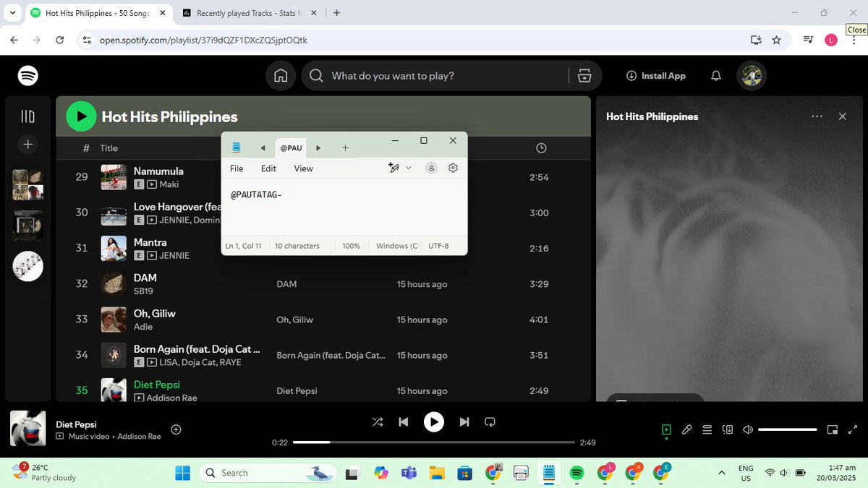The width and height of the screenshot is (868, 488).
Task: Show hidden system tray icons chevron
Action: coord(722,473)
